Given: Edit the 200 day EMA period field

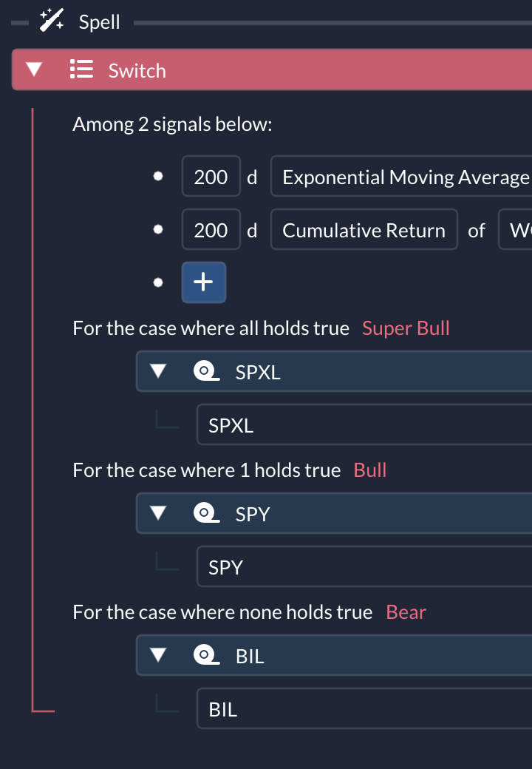Looking at the screenshot, I should [211, 176].
